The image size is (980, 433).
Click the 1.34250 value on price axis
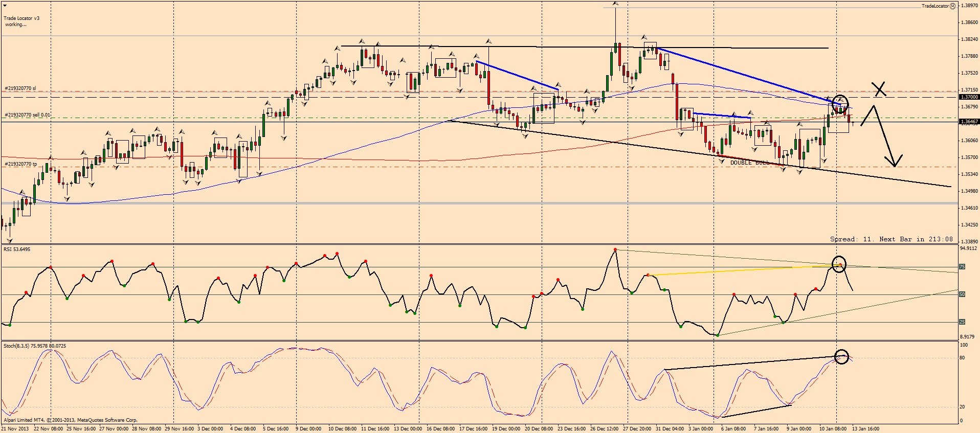point(970,225)
